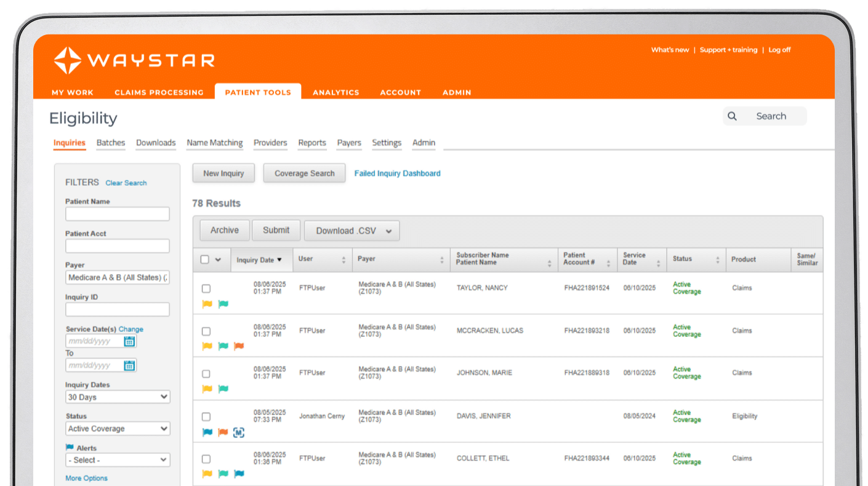This screenshot has width=868, height=486.
Task: Open the Status filter dropdown
Action: click(118, 428)
